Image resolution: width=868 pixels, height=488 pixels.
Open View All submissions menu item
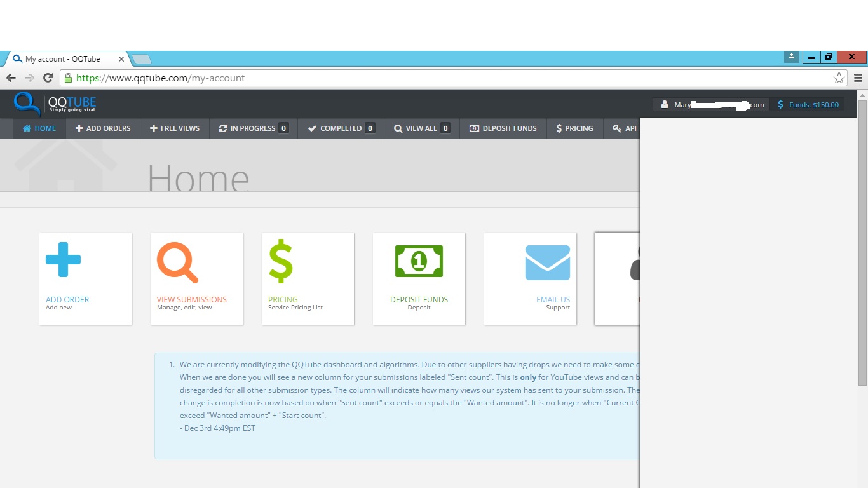tap(422, 128)
